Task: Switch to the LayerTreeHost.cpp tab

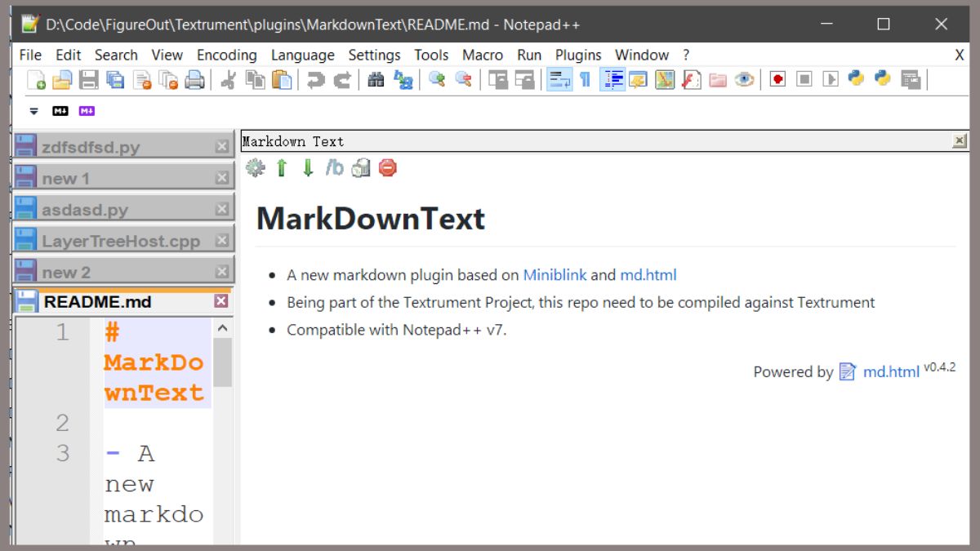Action: pos(120,241)
